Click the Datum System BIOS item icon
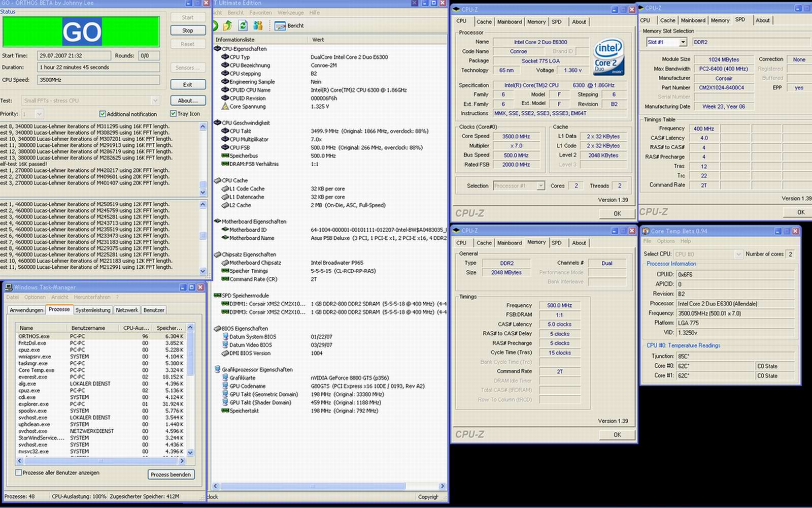 click(225, 337)
